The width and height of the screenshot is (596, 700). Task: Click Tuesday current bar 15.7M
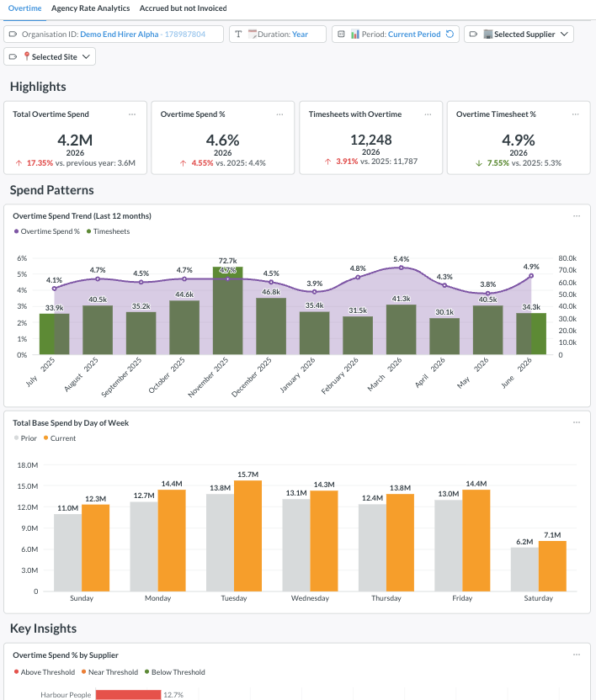click(248, 536)
